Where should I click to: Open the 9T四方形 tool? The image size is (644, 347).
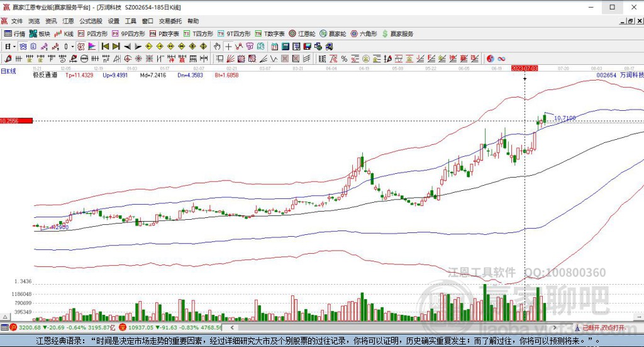point(234,34)
